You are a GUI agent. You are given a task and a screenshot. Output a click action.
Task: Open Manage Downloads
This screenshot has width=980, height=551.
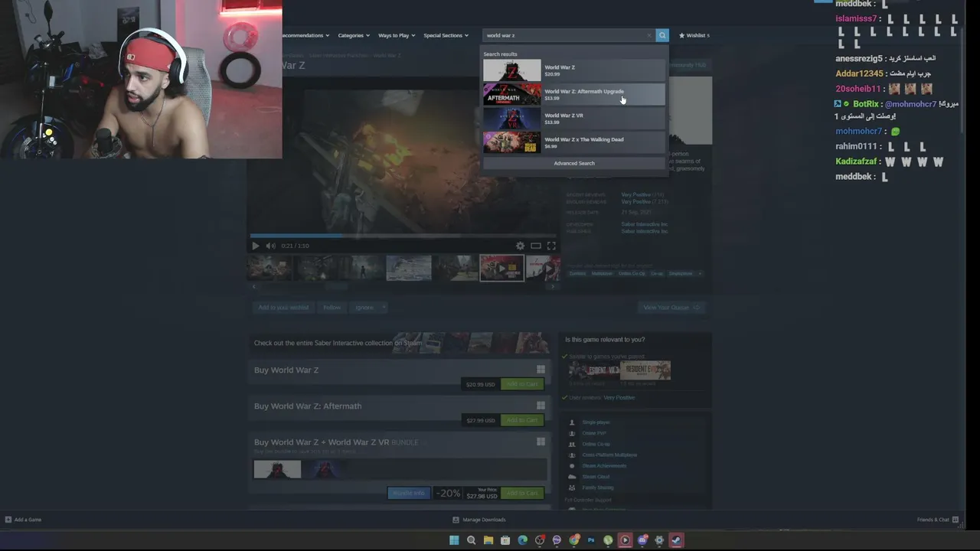tap(479, 520)
